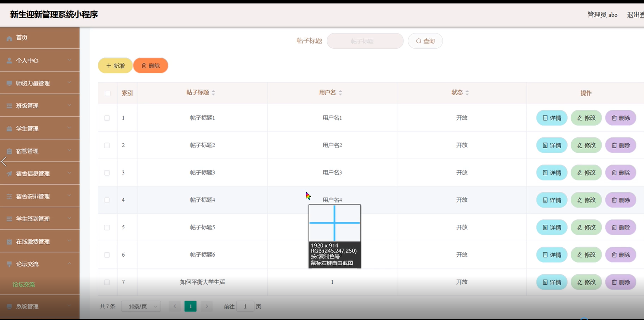This screenshot has width=644, height=320.
Task: View 详情 for 帖子标题2 row
Action: [552, 146]
